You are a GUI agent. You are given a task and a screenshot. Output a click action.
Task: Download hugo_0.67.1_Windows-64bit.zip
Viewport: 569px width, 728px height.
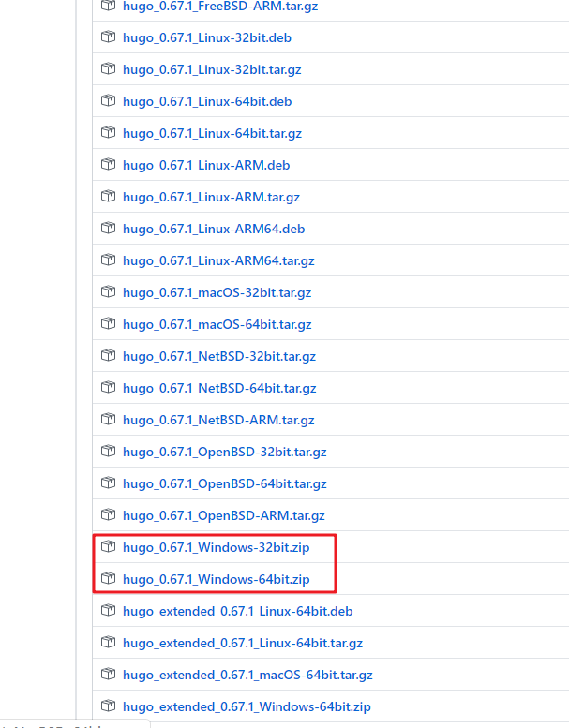coord(216,579)
